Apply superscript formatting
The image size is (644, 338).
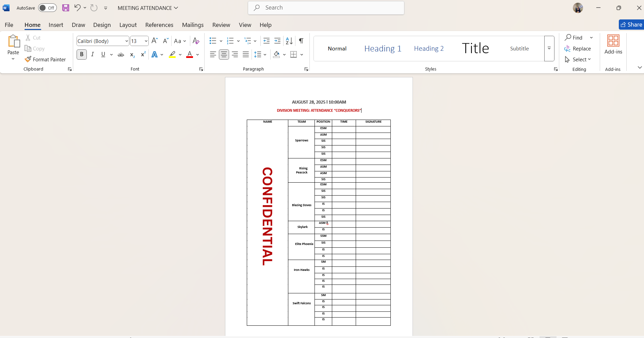(x=143, y=55)
